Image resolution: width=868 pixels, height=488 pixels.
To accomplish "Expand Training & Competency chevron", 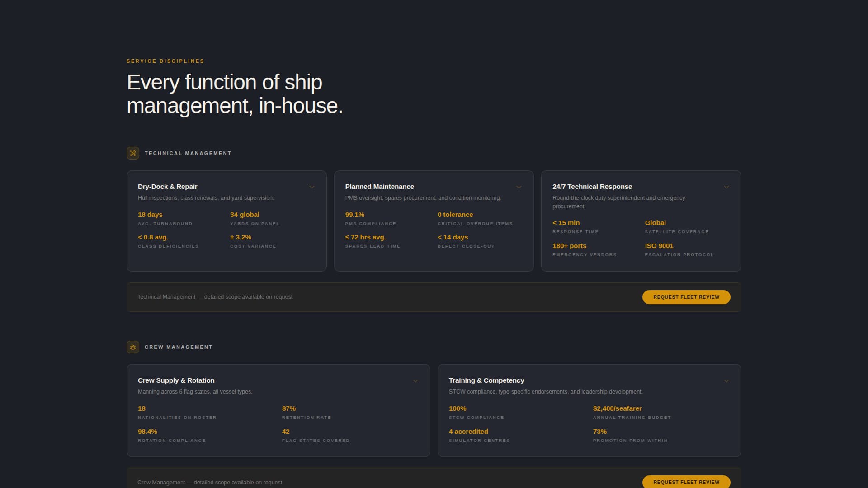I will pyautogui.click(x=726, y=381).
